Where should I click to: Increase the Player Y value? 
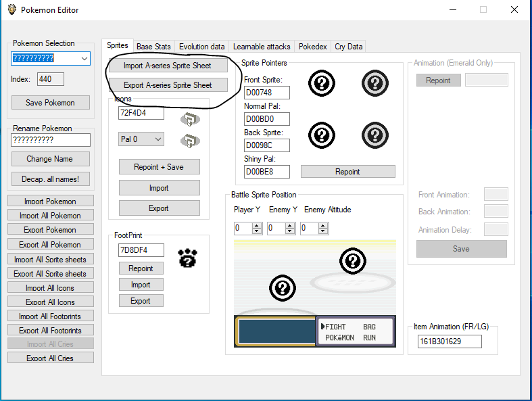click(x=257, y=225)
